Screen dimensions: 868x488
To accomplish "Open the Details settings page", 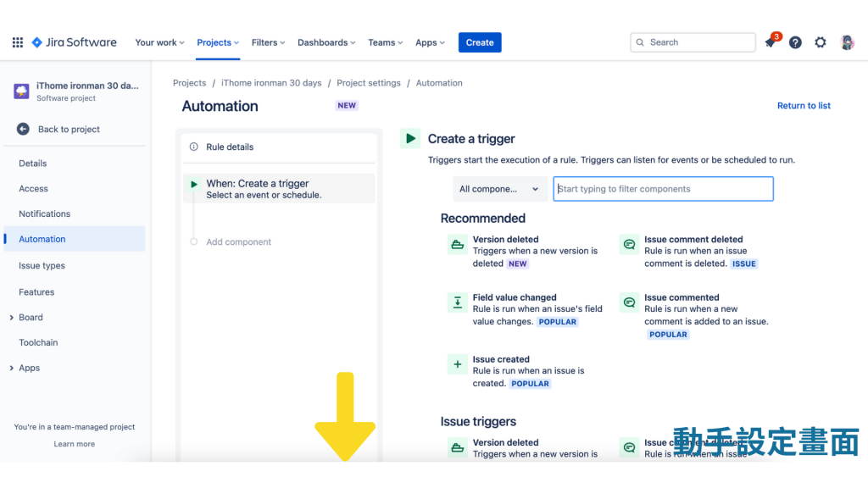I will click(33, 164).
